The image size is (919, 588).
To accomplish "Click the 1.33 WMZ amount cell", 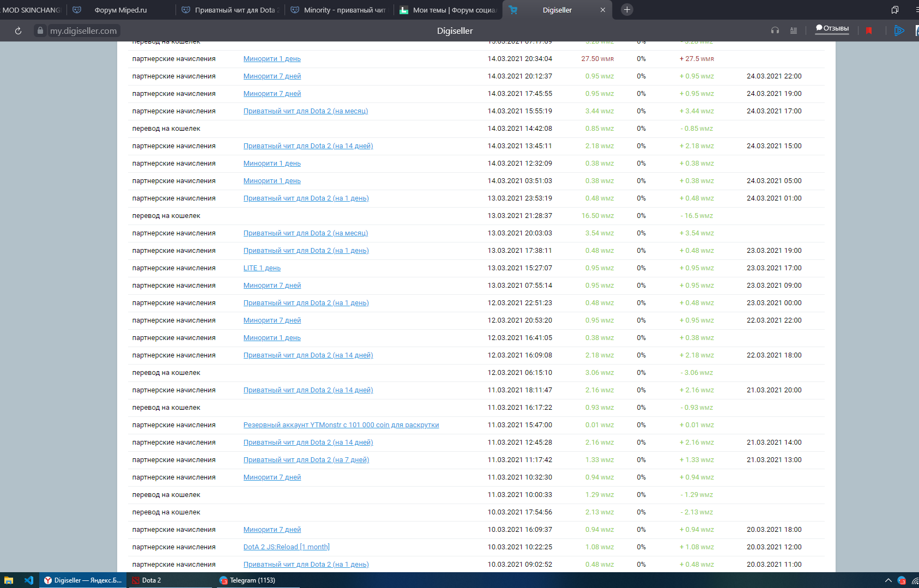I will [600, 460].
